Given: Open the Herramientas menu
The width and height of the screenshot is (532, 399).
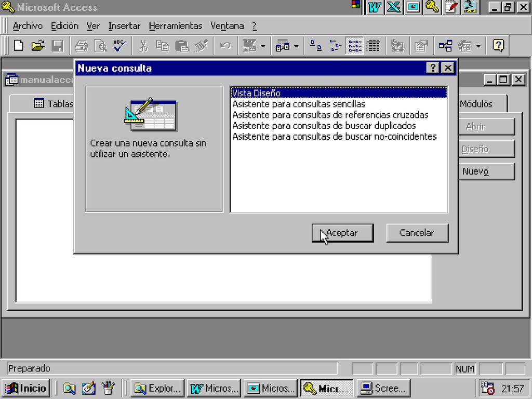Looking at the screenshot, I should pos(176,26).
